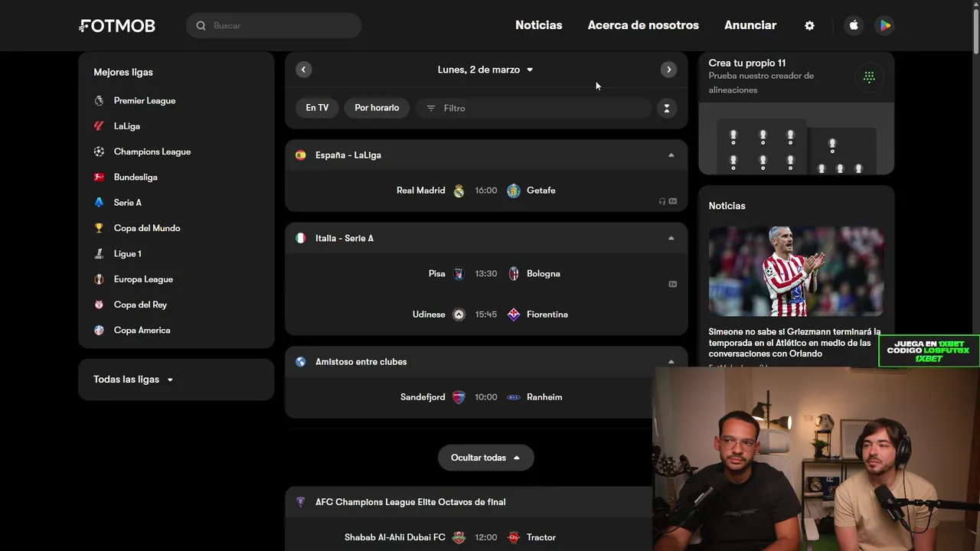This screenshot has height=551, width=980.
Task: Open the Google Play store icon
Action: point(885,25)
